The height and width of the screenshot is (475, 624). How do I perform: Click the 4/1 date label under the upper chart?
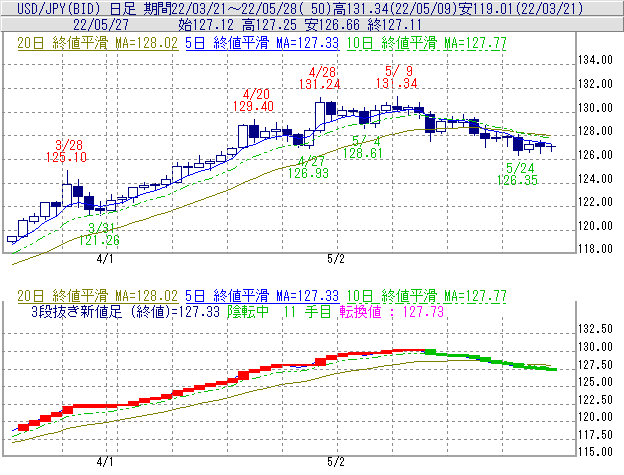105,259
